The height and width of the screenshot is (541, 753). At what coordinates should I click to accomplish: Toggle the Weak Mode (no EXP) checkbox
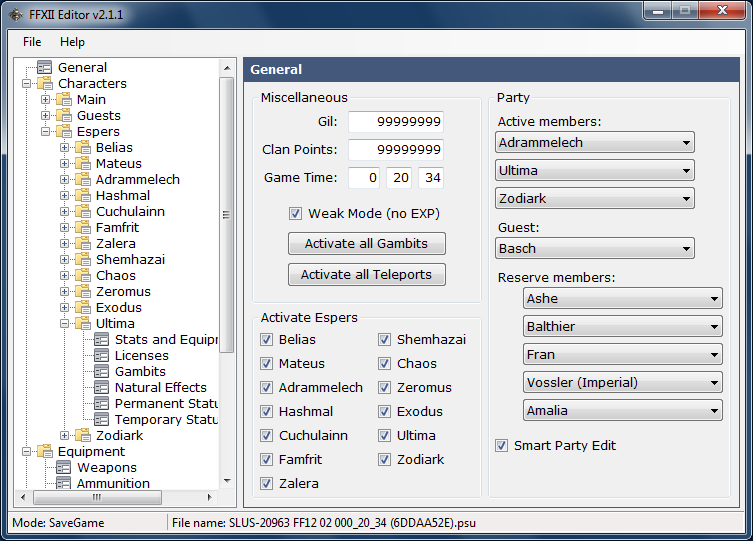(295, 213)
